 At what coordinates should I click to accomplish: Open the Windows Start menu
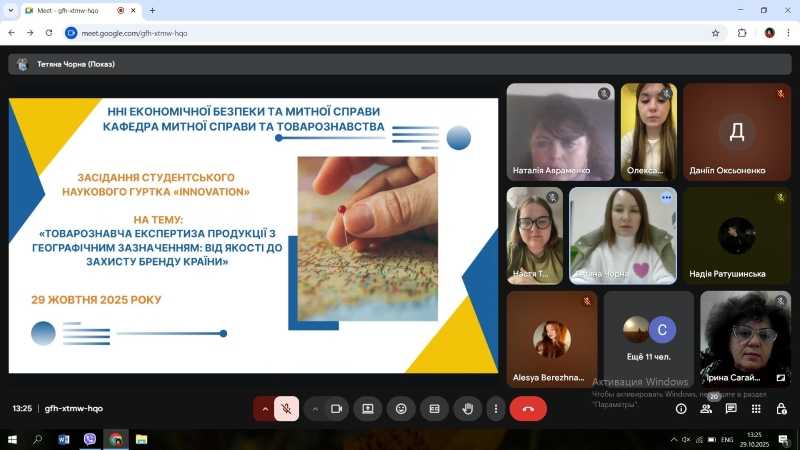click(x=12, y=439)
